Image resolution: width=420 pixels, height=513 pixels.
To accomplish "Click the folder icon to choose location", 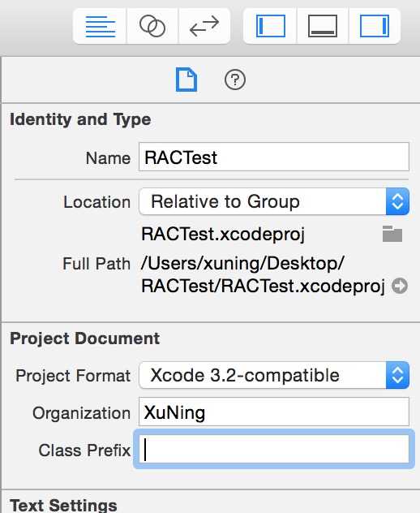I will pos(392,234).
